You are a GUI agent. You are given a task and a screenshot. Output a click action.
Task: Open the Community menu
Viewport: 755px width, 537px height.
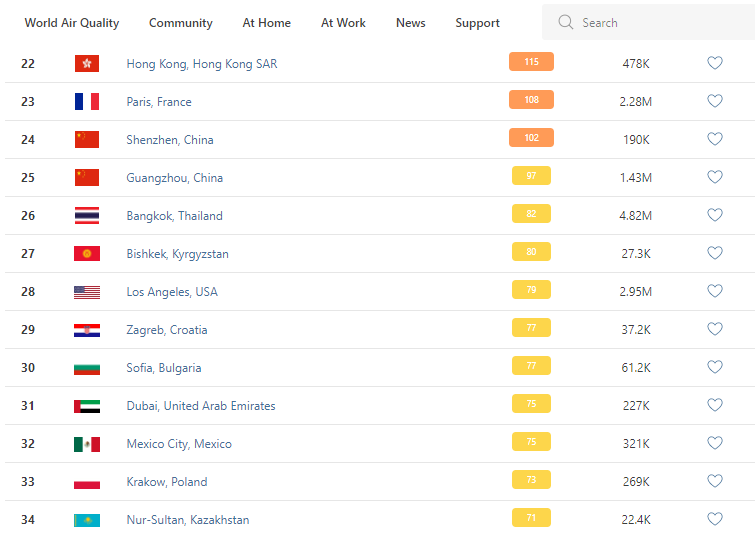pos(181,23)
